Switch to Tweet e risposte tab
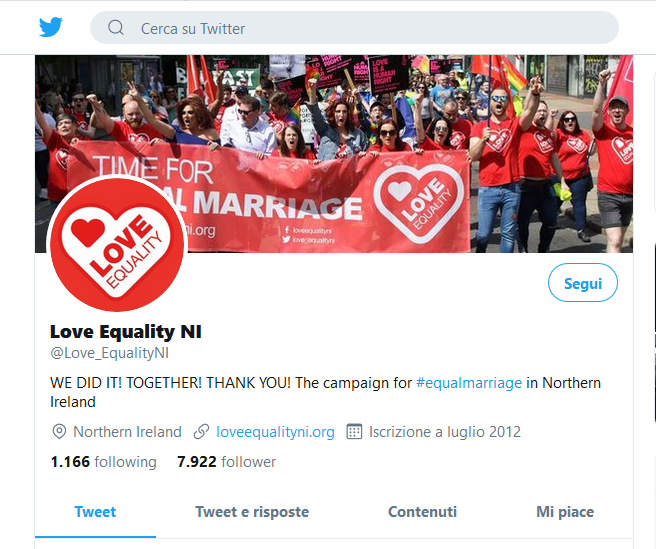The height and width of the screenshot is (549, 656). click(x=252, y=512)
